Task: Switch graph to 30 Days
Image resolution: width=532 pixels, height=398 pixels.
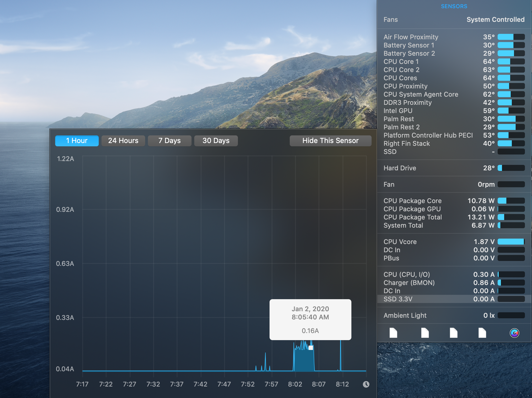Action: click(x=216, y=141)
